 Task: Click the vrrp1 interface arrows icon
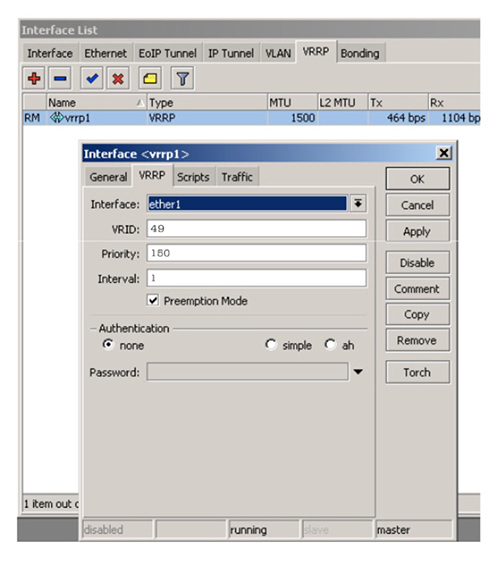point(57,118)
